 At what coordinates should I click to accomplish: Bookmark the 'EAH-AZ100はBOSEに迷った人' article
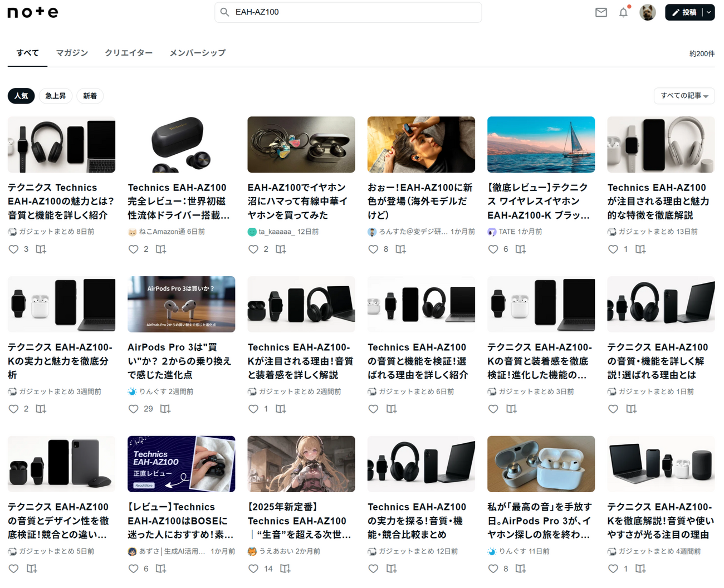pyautogui.click(x=160, y=569)
